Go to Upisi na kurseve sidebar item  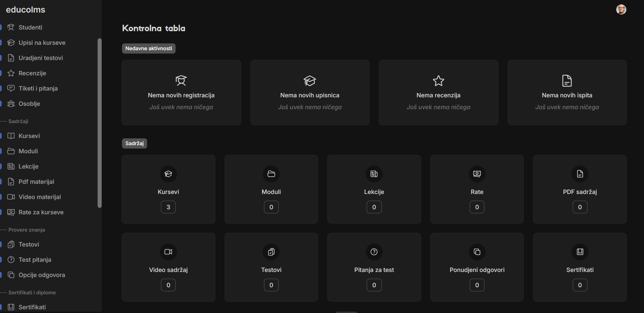42,43
